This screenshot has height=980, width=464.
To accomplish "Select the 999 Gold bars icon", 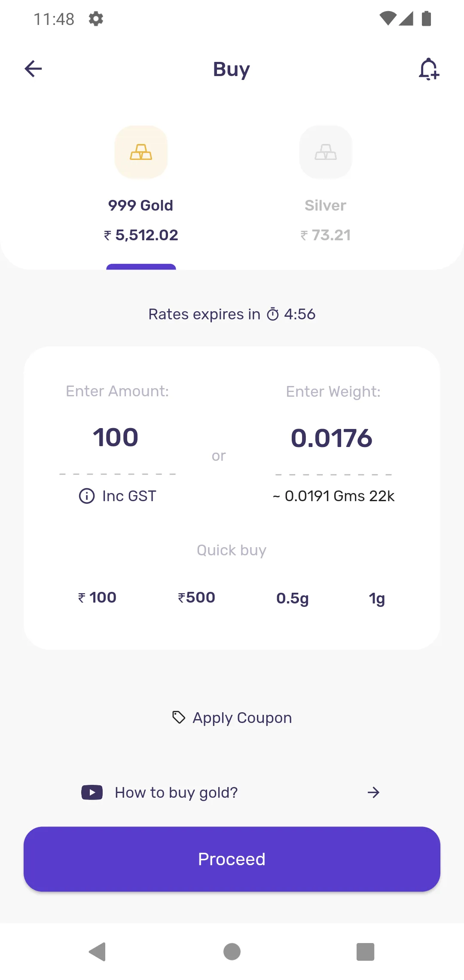I will tap(141, 152).
